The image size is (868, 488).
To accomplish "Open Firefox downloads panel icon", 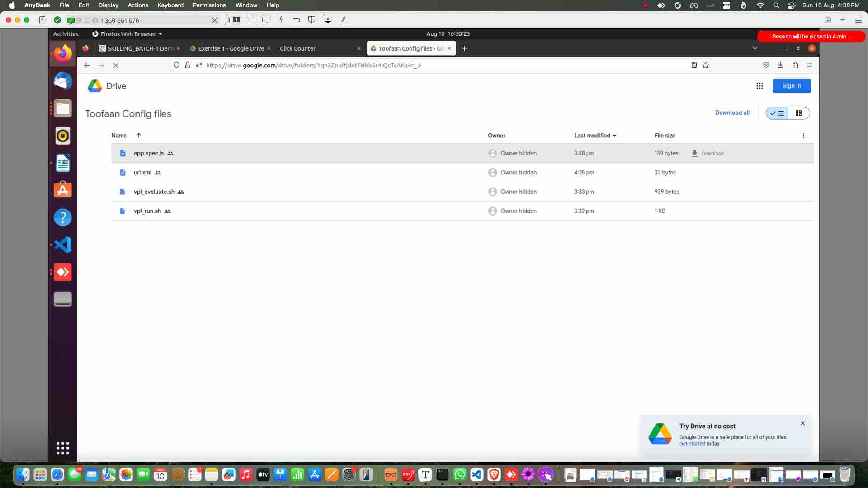I will click(780, 65).
